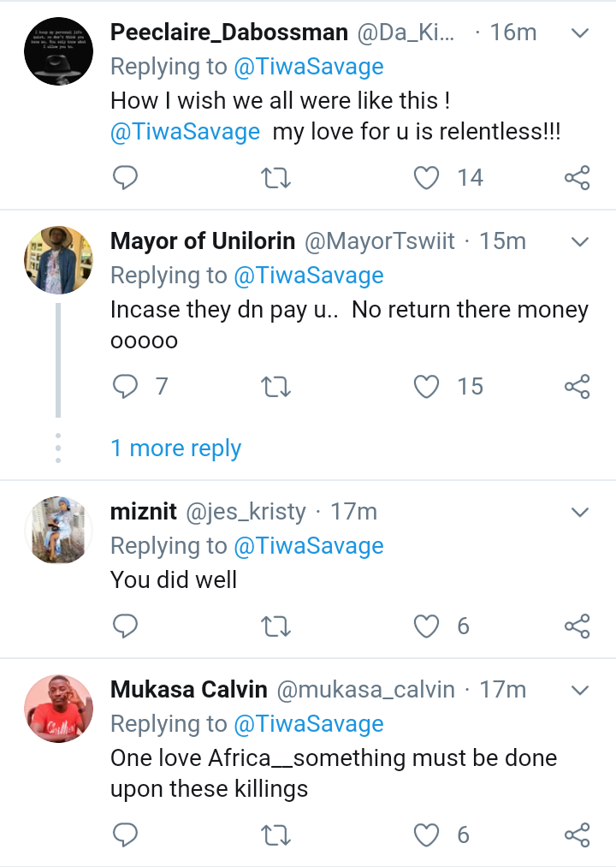Retweet Mayor of Unilorin's tweet

275,387
